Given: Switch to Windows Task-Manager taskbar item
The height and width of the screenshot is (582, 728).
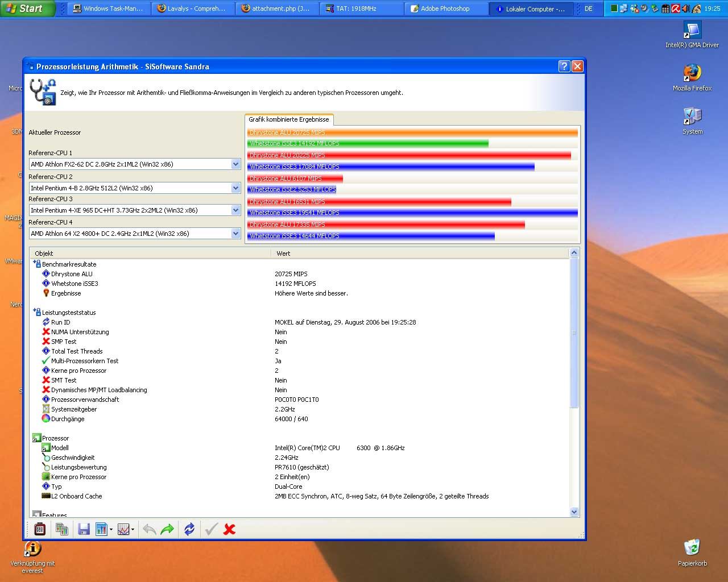Looking at the screenshot, I should 109,9.
